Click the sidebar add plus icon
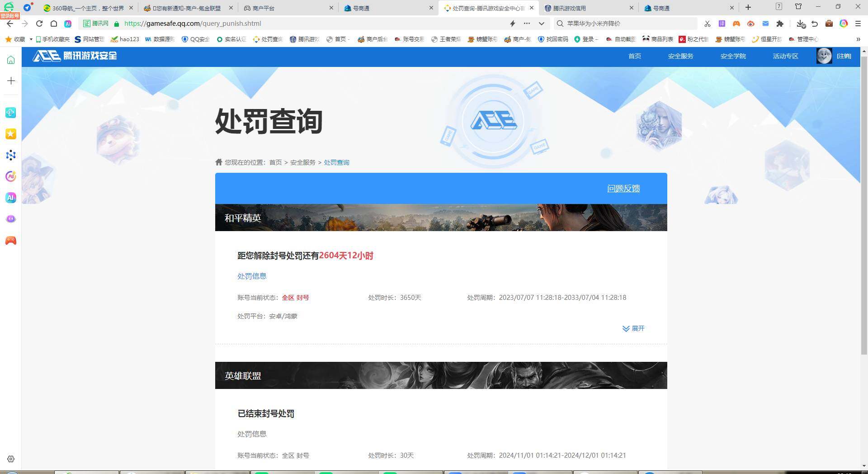The width and height of the screenshot is (868, 474). tap(11, 81)
